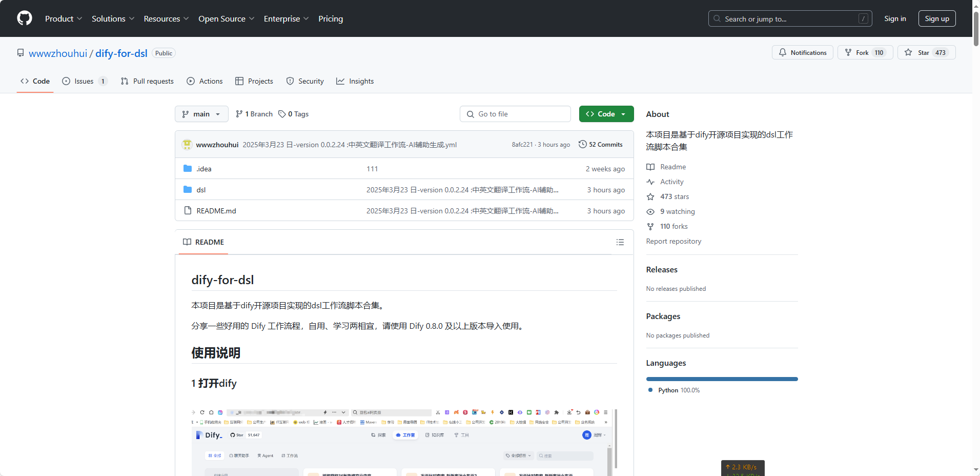Screen dimensions: 980x476
Task: Click the Sign up button
Action: pyautogui.click(x=936, y=18)
